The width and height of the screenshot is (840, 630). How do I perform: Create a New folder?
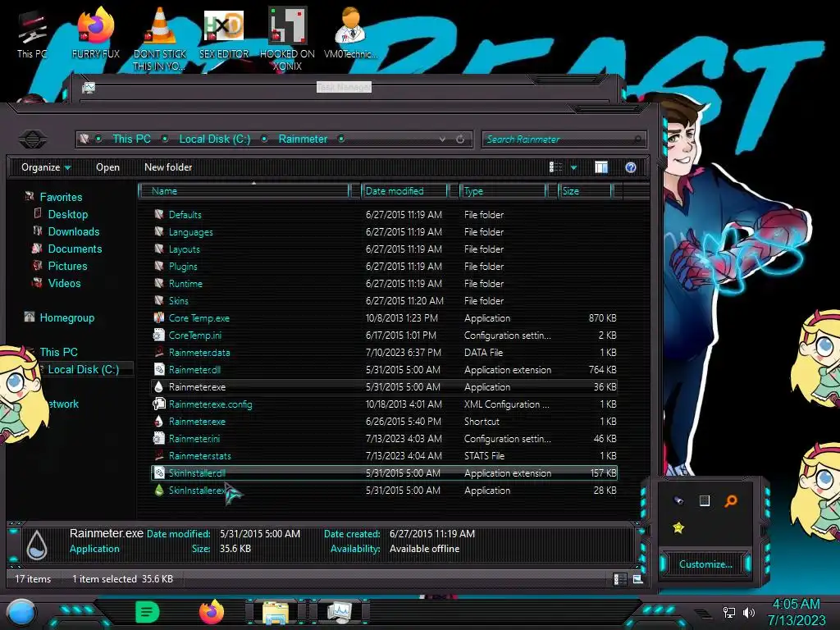168,167
